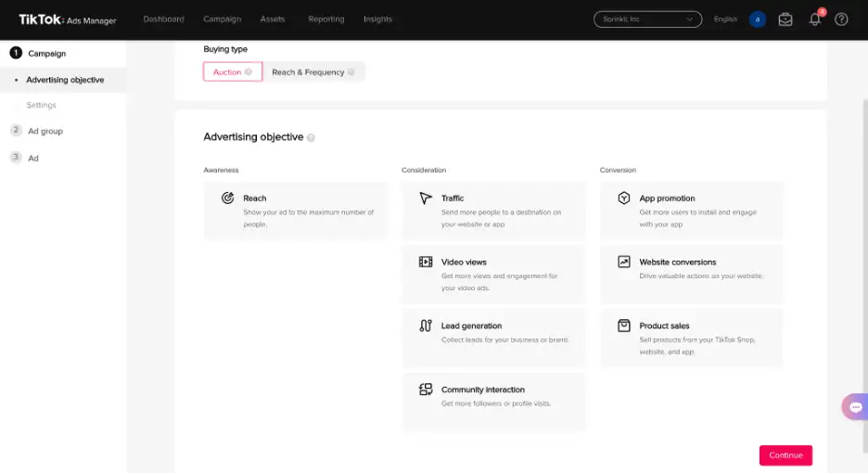This screenshot has width=868, height=473.
Task: Click the TikTok Ads Manager logo
Action: click(x=68, y=19)
